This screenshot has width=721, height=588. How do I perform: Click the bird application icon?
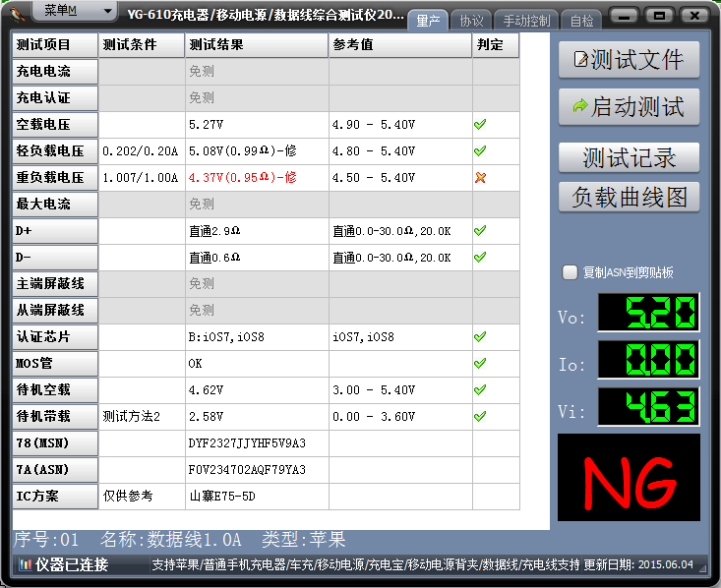tap(18, 14)
